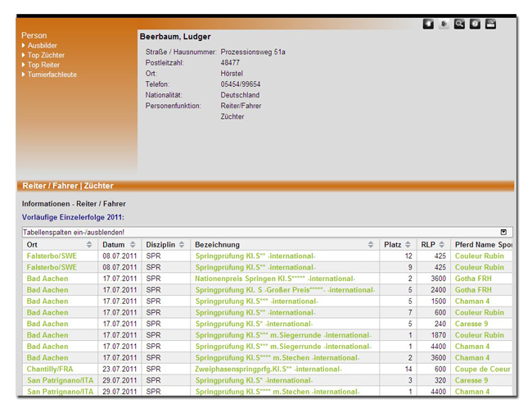
Task: Click the print icon in top toolbar
Action: (490, 25)
